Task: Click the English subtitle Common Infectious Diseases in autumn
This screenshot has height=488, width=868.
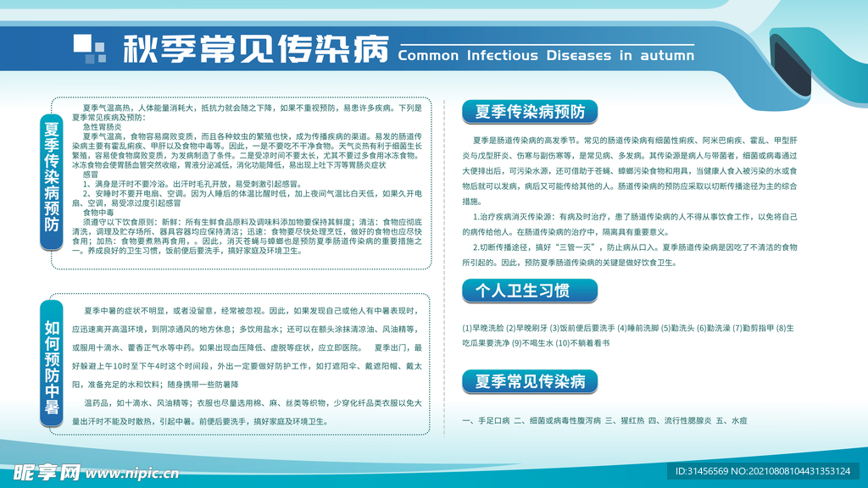Action: [546, 55]
